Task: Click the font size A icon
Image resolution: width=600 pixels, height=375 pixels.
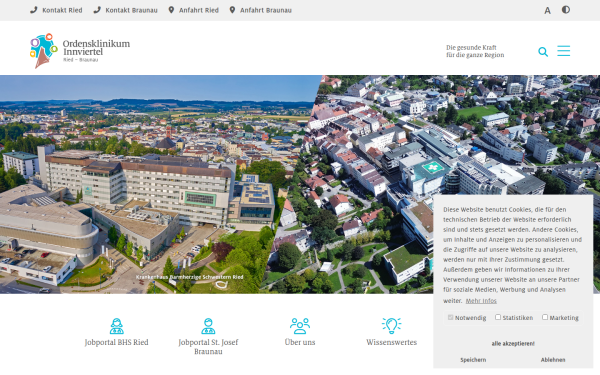Action: click(548, 11)
